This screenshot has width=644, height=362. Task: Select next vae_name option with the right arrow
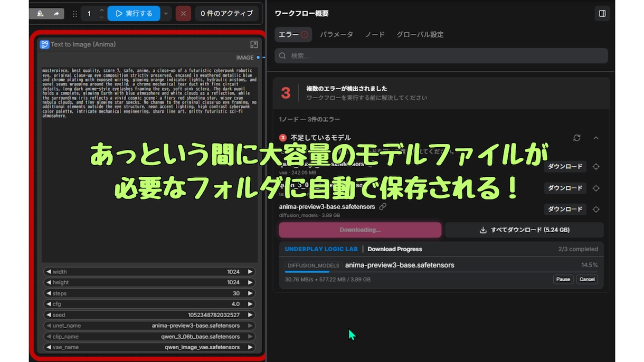(x=251, y=347)
